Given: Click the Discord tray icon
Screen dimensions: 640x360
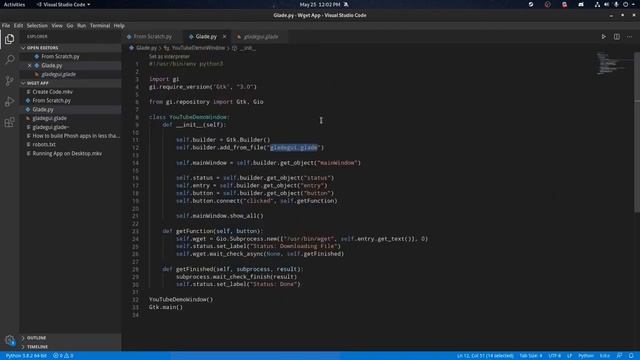Looking at the screenshot, I should [581, 4].
